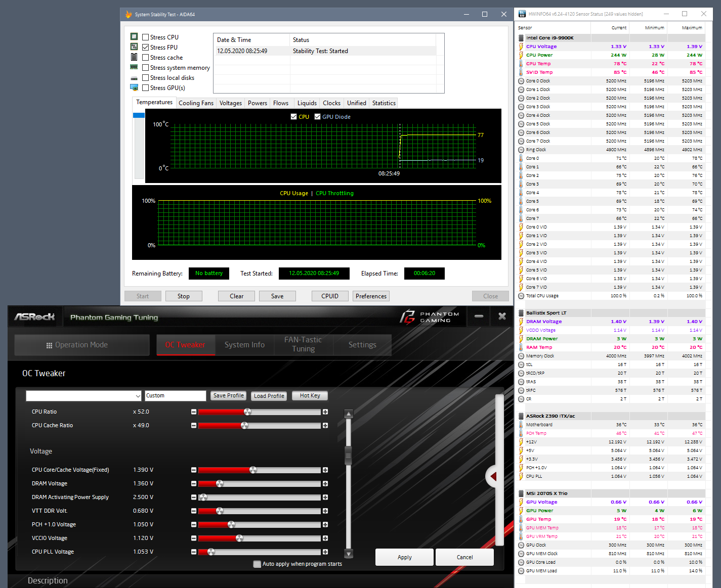Increase CPU Ratio with plus button
The height and width of the screenshot is (588, 721).
point(325,412)
